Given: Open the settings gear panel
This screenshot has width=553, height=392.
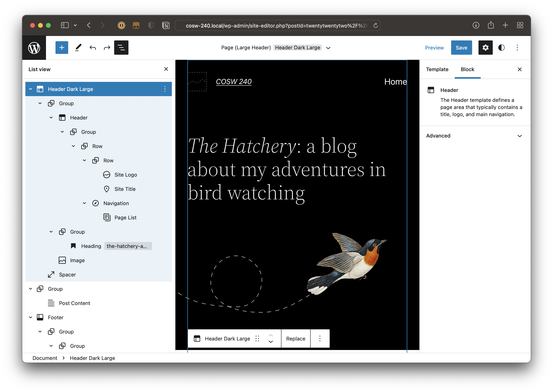Looking at the screenshot, I should (x=485, y=48).
